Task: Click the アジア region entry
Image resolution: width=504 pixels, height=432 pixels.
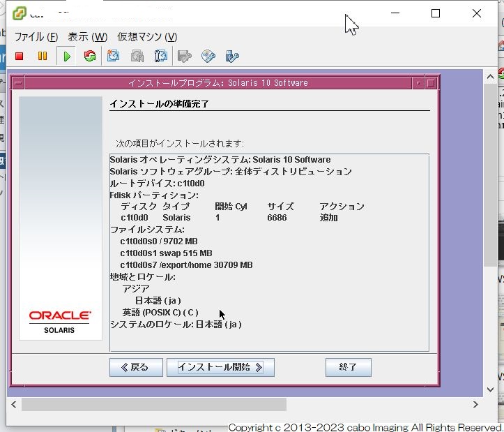Action: tap(136, 289)
